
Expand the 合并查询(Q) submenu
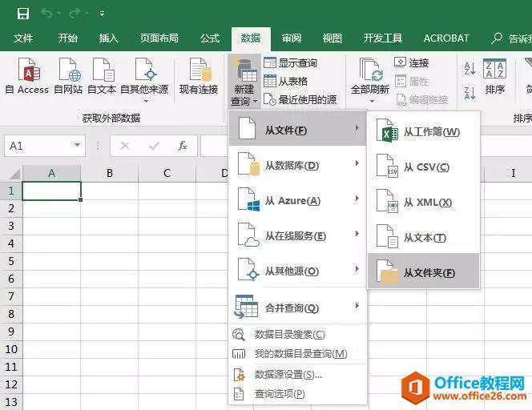(x=297, y=307)
